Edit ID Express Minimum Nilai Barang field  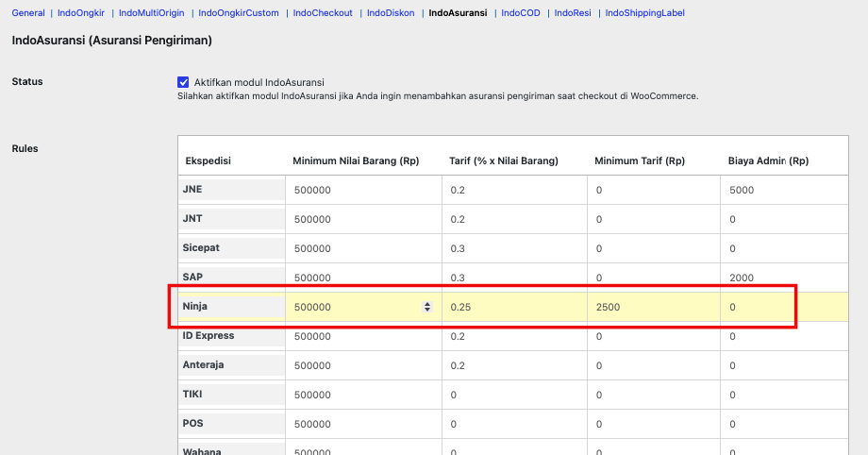coord(363,336)
